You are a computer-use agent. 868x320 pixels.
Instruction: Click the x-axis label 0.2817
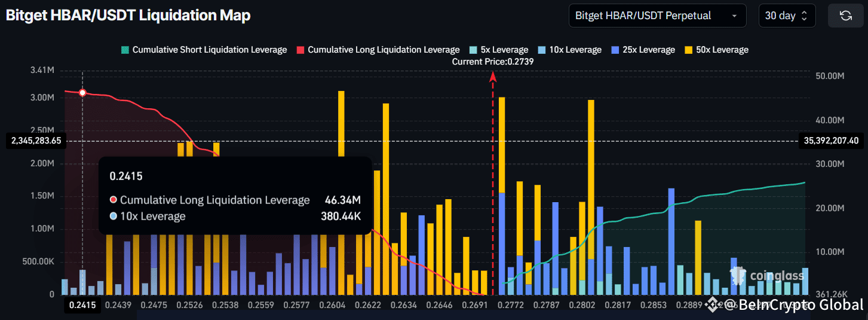pos(618,305)
